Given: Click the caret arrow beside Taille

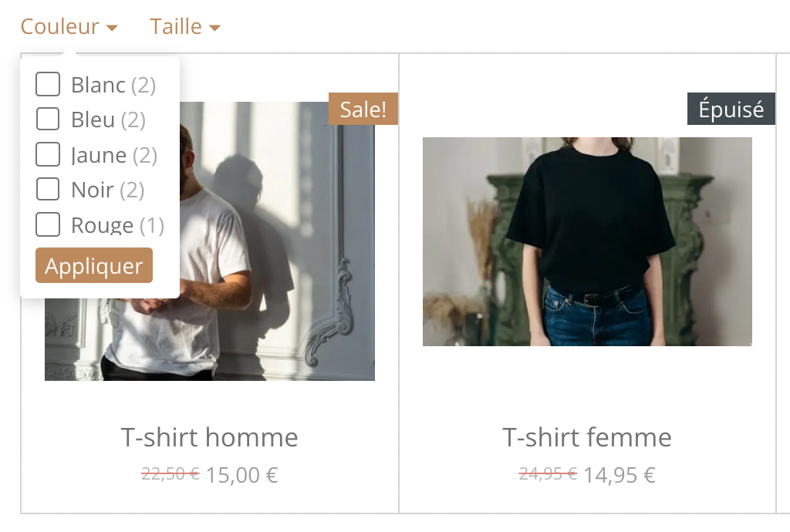Looking at the screenshot, I should 214,29.
